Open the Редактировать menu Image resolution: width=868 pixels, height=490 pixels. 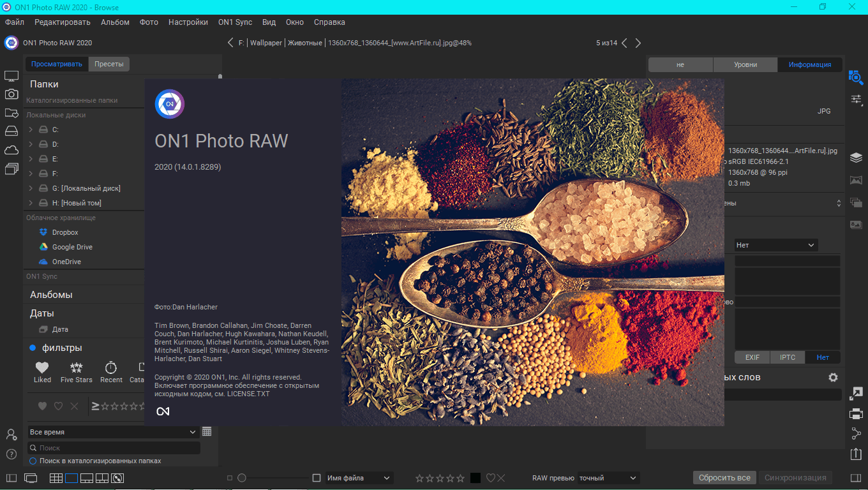[63, 22]
